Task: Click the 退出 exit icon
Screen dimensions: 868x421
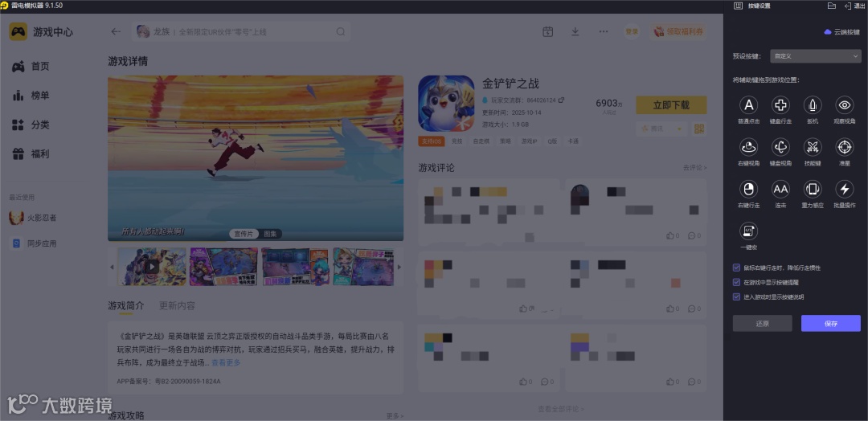Action: 848,6
